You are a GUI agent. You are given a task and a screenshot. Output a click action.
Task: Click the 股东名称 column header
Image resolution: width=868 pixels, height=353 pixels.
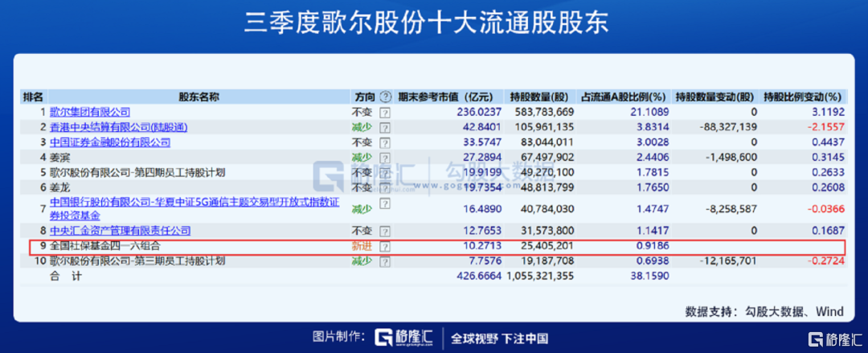199,97
